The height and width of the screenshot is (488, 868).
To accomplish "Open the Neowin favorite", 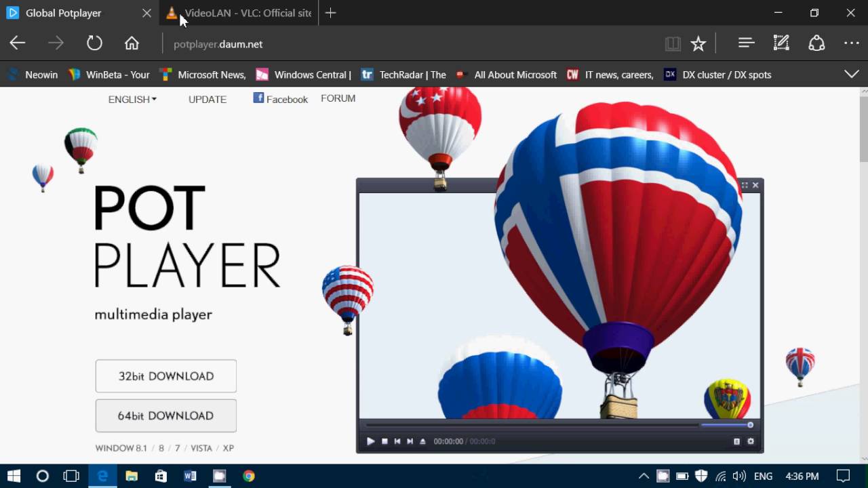I will coord(33,75).
